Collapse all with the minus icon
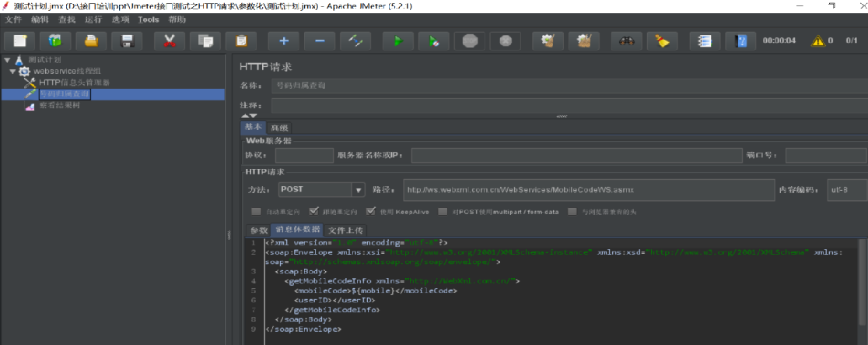 (320, 41)
